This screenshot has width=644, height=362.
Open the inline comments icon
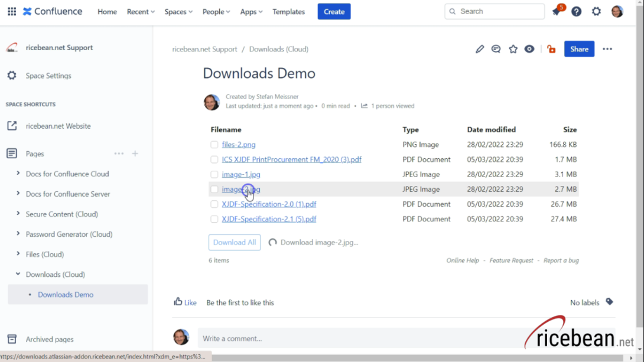click(x=496, y=49)
